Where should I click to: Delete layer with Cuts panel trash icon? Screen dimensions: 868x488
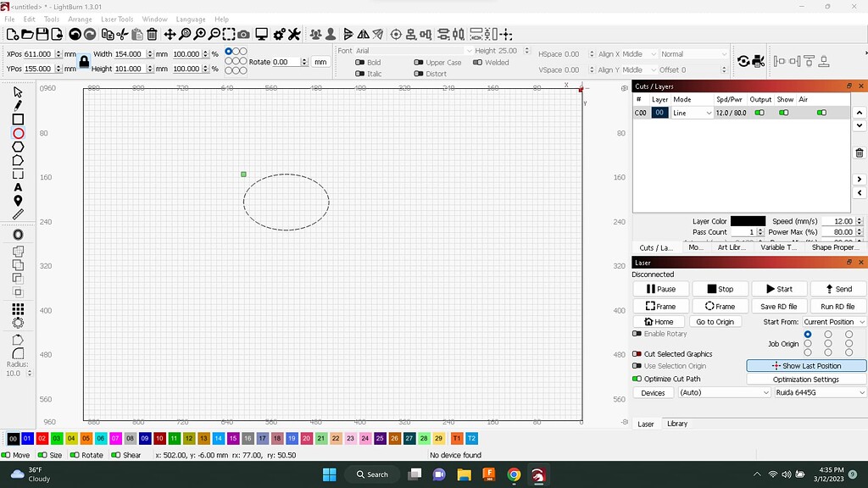coord(860,152)
